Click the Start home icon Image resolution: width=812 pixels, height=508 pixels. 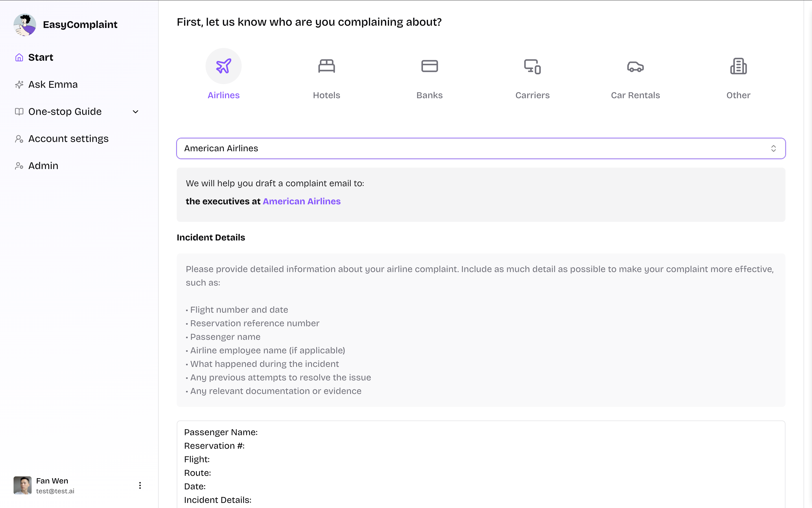pyautogui.click(x=19, y=58)
